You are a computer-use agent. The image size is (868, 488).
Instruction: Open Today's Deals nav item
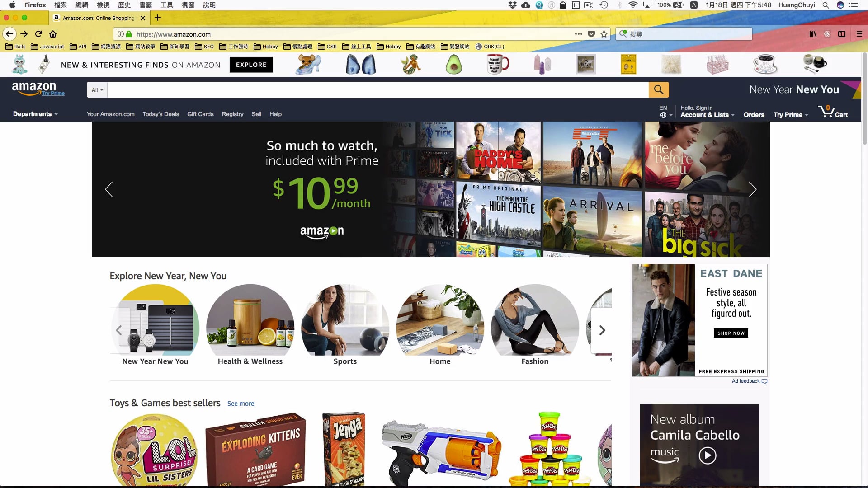[161, 114]
